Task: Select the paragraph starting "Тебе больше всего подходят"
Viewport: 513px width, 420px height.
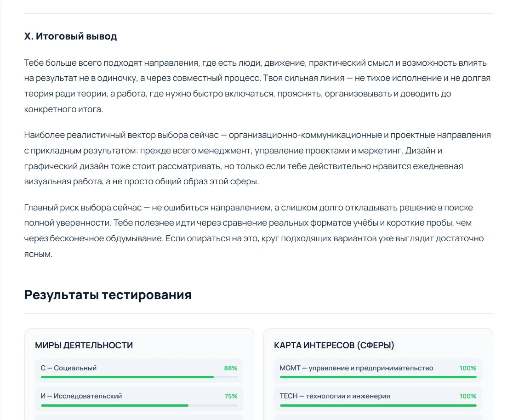Action: tap(257, 86)
